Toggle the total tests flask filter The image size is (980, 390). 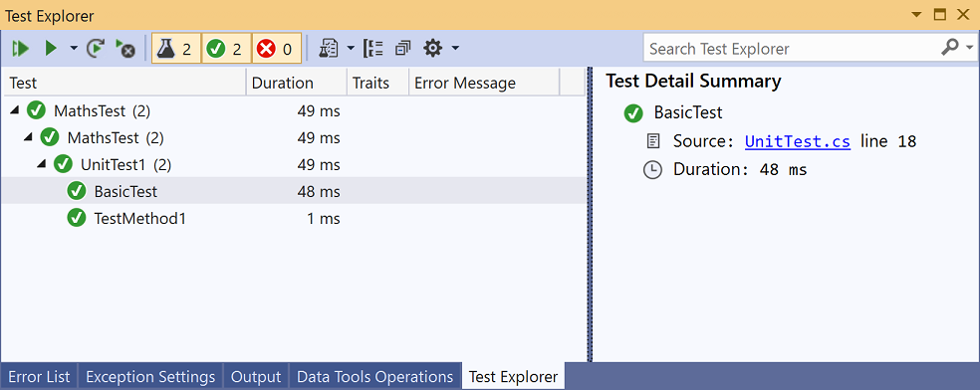click(176, 49)
